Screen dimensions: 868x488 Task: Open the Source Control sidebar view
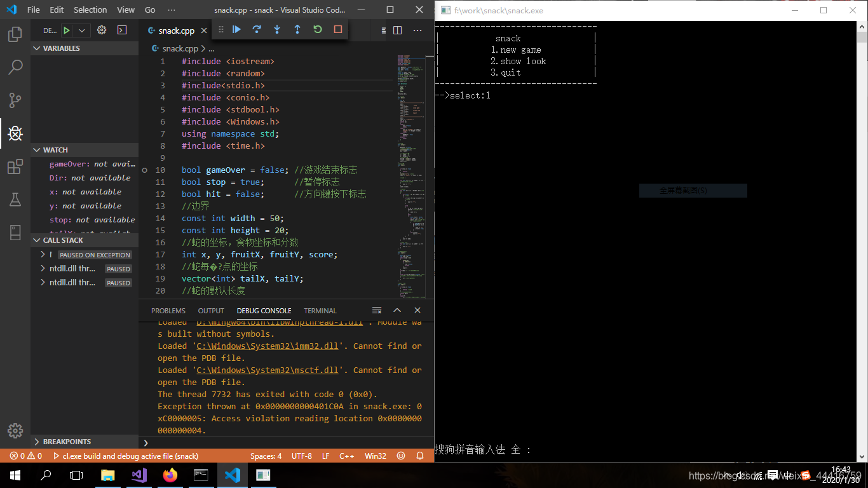(x=15, y=100)
